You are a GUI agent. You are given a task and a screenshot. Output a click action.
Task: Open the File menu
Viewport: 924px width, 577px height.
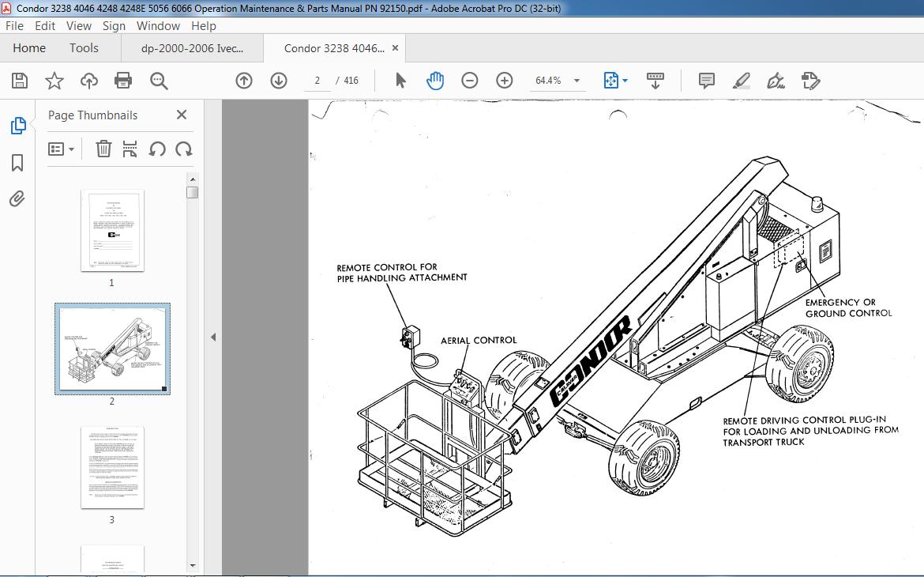pos(15,26)
